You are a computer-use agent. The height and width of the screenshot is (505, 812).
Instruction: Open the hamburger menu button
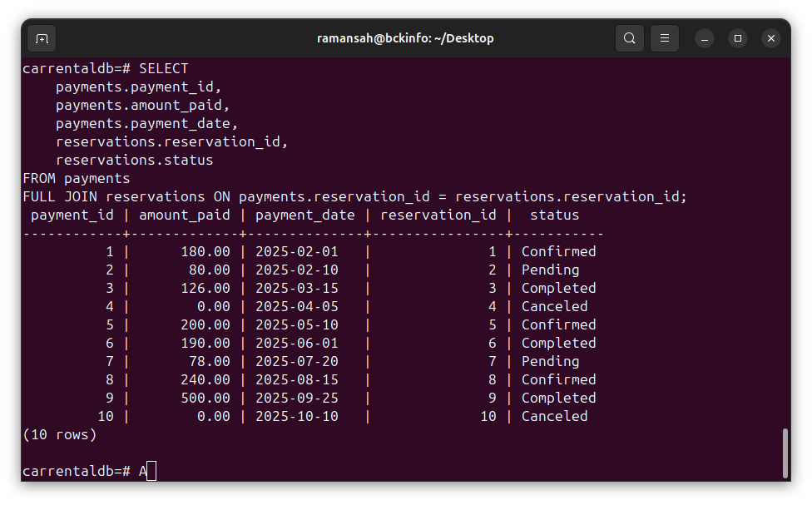[664, 38]
